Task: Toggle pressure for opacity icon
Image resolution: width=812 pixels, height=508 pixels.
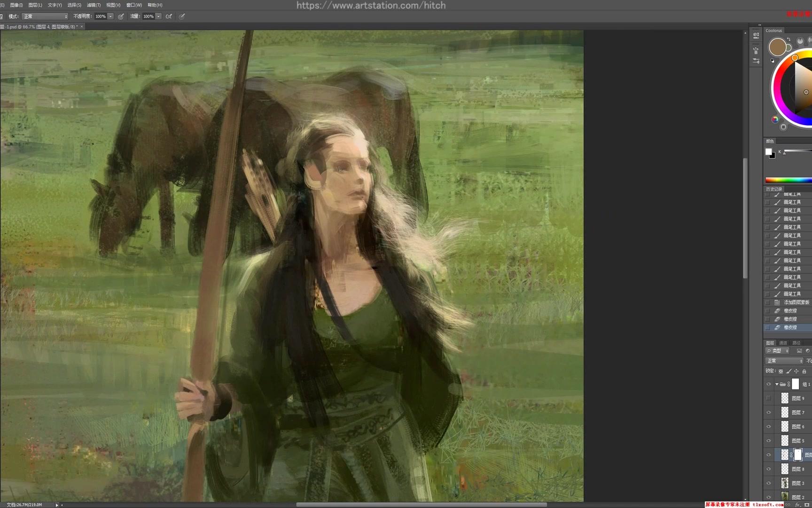Action: pos(121,16)
